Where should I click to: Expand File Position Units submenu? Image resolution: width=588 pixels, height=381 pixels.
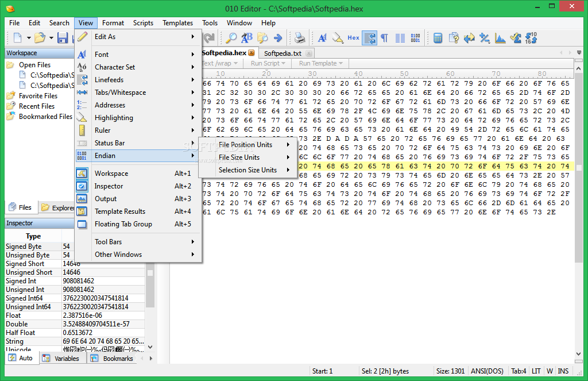(x=248, y=144)
